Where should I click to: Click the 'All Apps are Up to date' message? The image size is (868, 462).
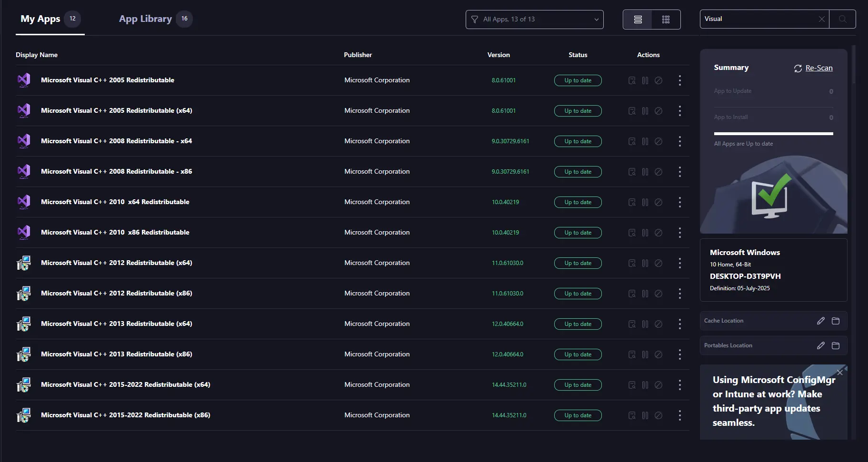point(743,144)
